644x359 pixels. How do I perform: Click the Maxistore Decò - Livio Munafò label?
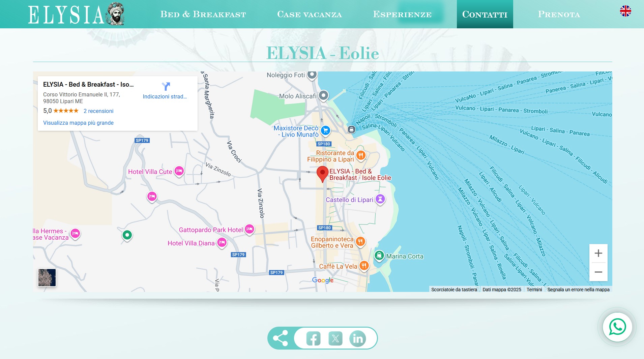(296, 131)
